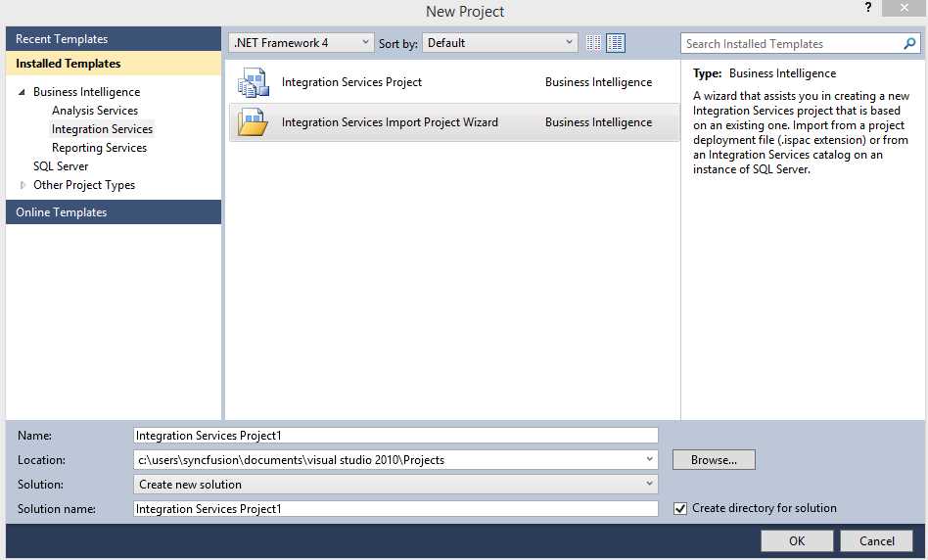Viewport: 928px width, 560px height.
Task: Click the OK button
Action: tap(797, 540)
